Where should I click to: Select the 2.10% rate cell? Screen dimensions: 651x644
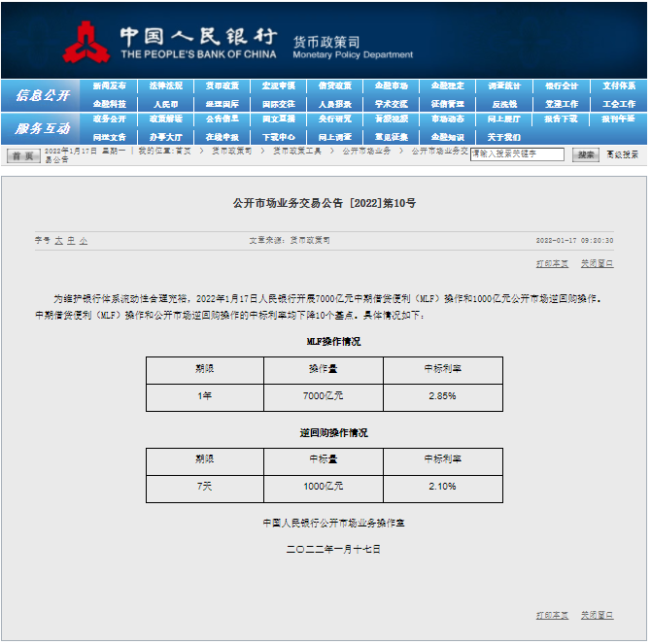point(442,488)
